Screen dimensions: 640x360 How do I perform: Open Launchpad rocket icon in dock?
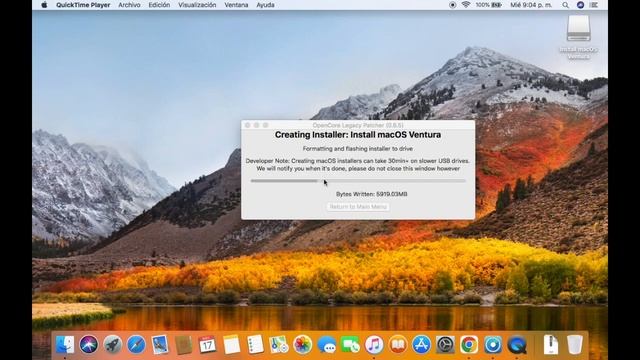pyautogui.click(x=112, y=345)
